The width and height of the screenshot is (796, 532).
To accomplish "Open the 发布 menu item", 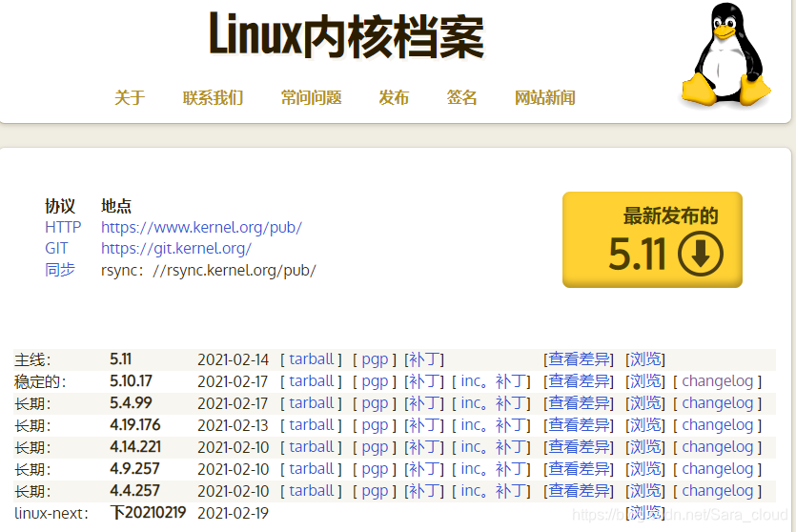I will tap(394, 97).
